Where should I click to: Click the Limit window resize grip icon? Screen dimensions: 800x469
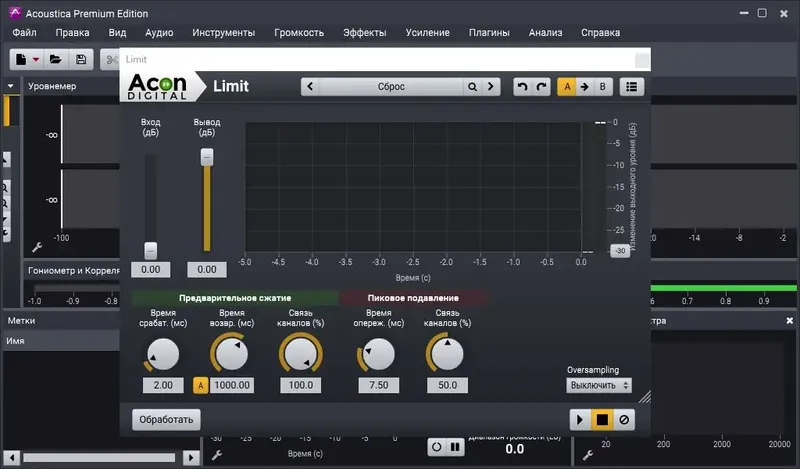[645, 397]
